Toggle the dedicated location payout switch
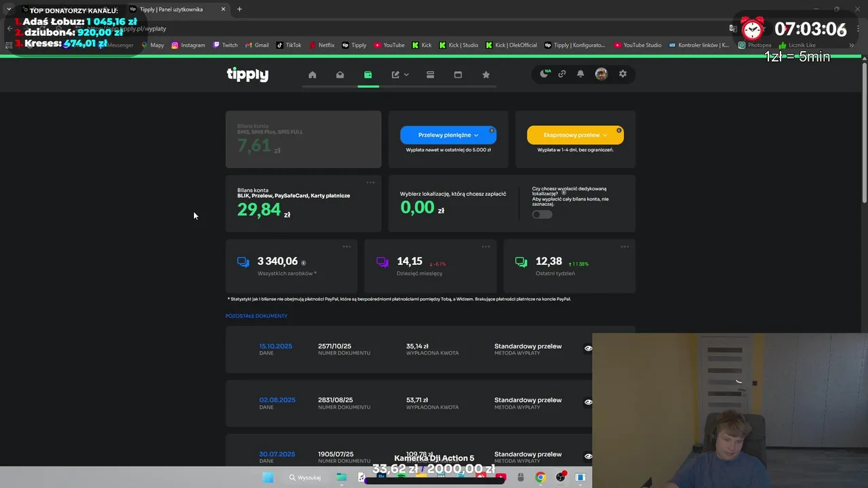868x488 pixels. (x=542, y=214)
